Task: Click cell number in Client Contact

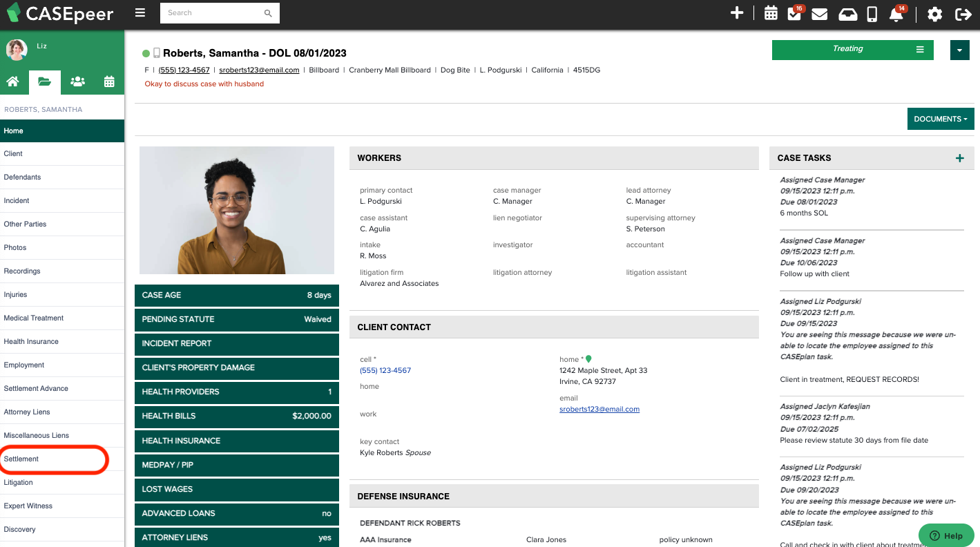Action: [385, 371]
